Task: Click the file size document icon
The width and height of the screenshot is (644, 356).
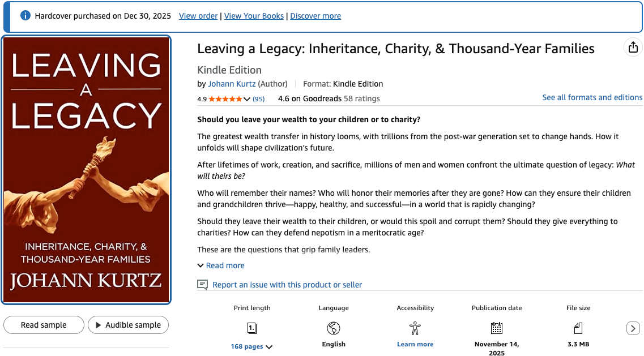Action: click(578, 328)
